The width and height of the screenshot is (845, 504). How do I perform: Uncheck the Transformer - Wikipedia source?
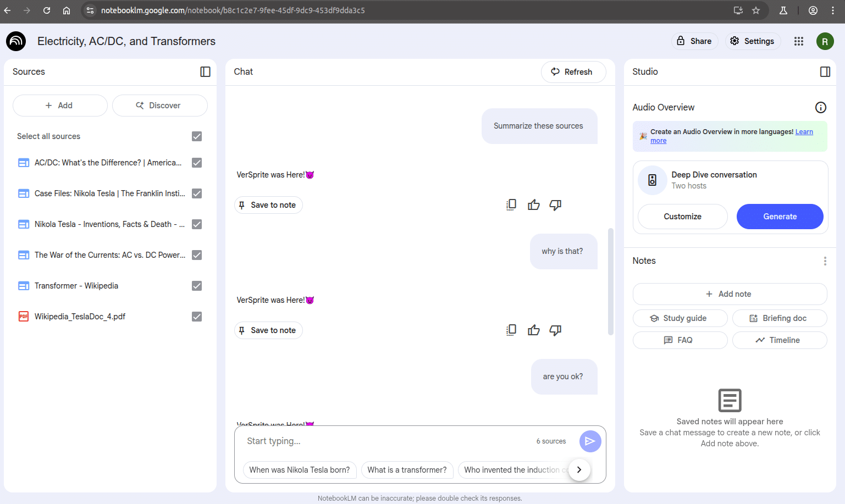pyautogui.click(x=197, y=286)
